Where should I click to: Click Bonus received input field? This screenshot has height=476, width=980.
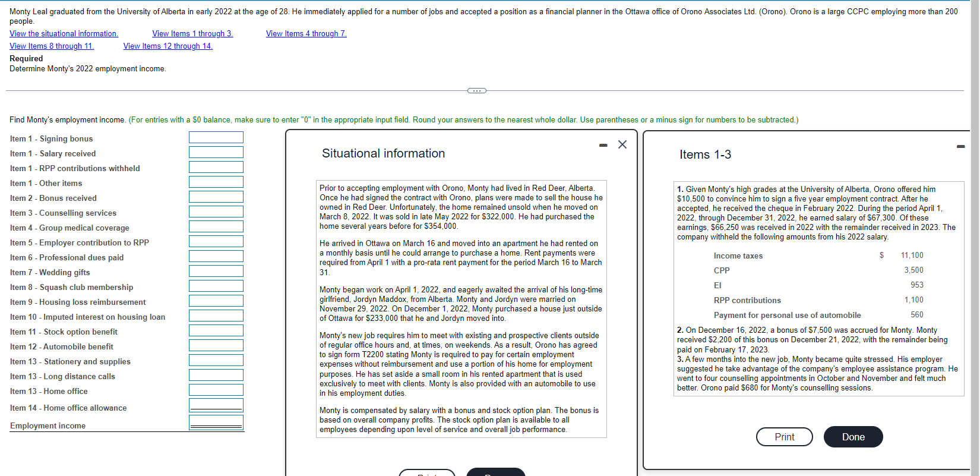click(216, 197)
